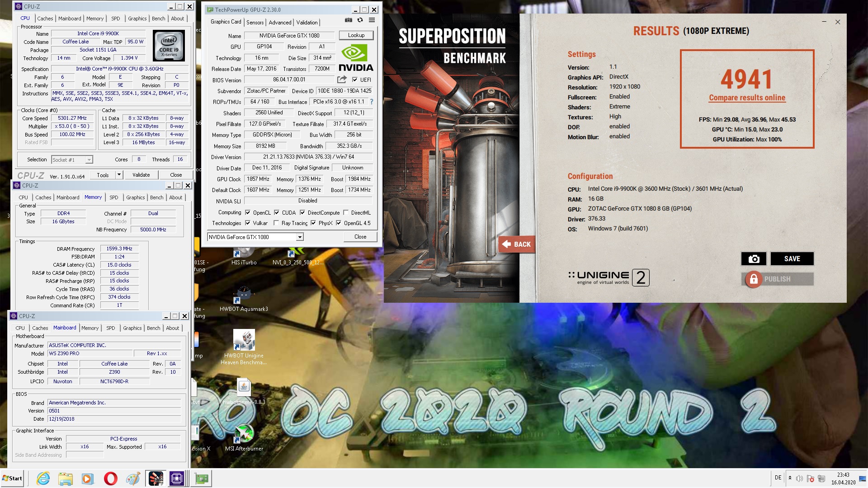Open Paint from the taskbar

133,479
